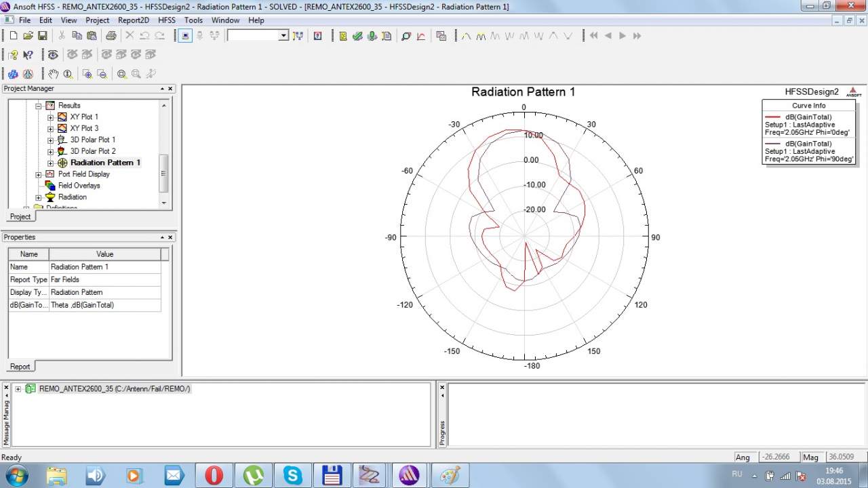Toggle the Phi=90deg curve legend entry
868x488 pixels.
pos(808,151)
